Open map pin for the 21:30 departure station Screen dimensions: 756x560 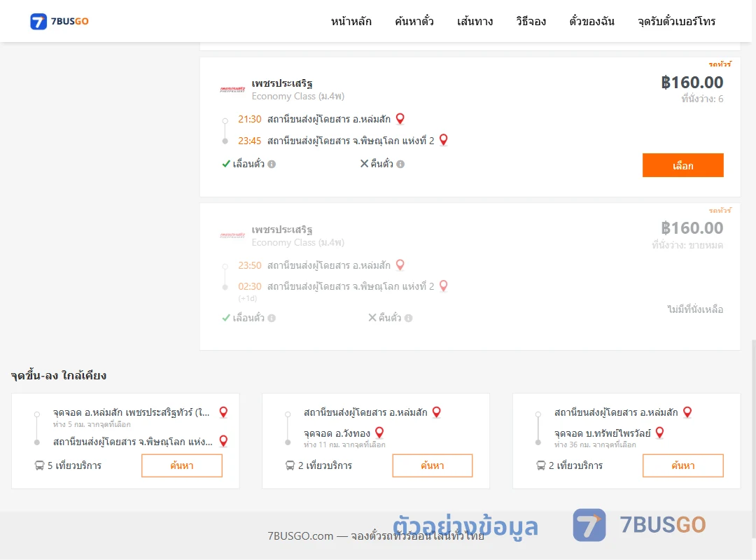coord(400,119)
